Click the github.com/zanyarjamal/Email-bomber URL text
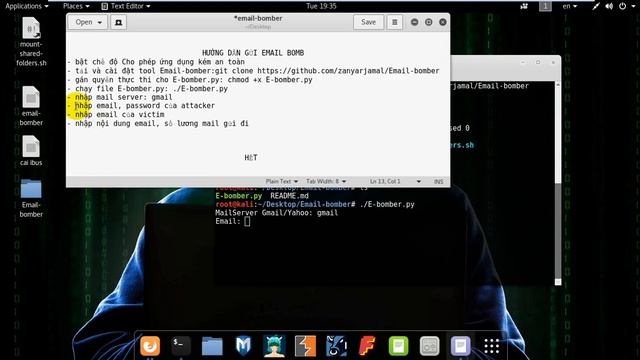The width and height of the screenshot is (640, 360). pyautogui.click(x=348, y=71)
